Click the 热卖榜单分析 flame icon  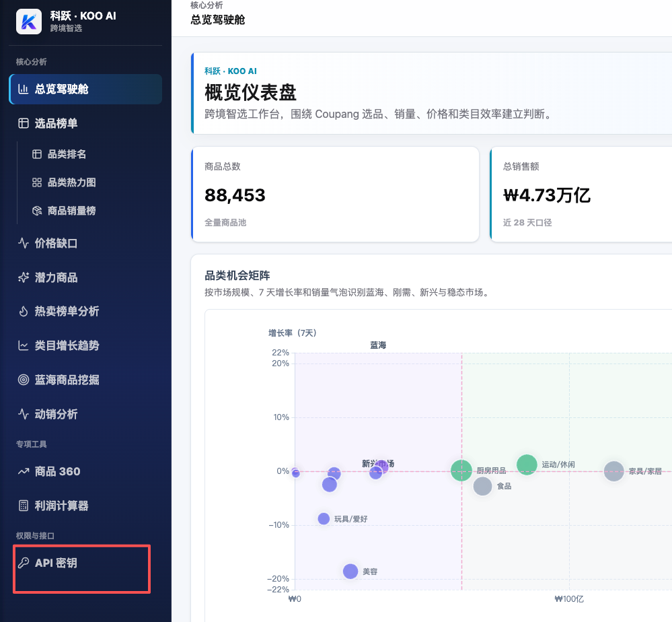pyautogui.click(x=23, y=312)
